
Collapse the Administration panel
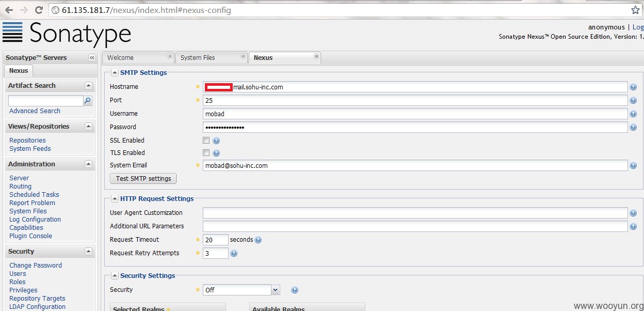coord(89,164)
